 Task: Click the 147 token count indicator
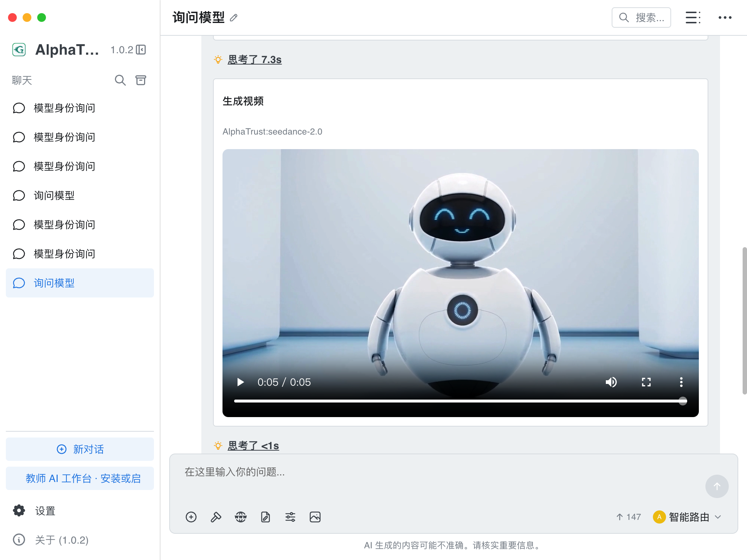click(x=628, y=517)
